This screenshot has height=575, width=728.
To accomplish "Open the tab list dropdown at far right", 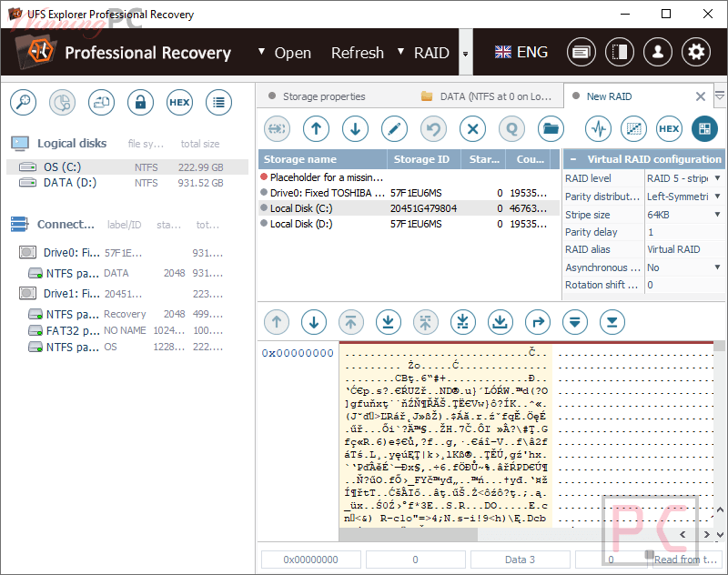I will click(720, 96).
